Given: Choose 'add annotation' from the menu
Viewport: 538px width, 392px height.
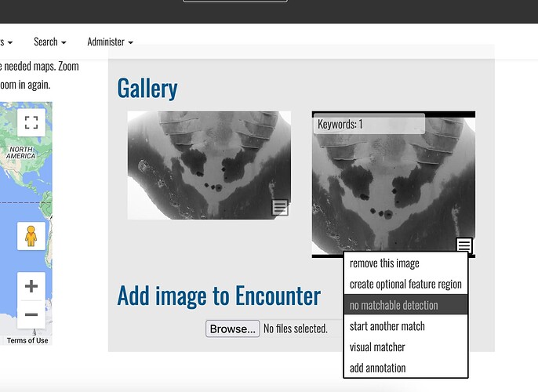Looking at the screenshot, I should [x=406, y=368].
